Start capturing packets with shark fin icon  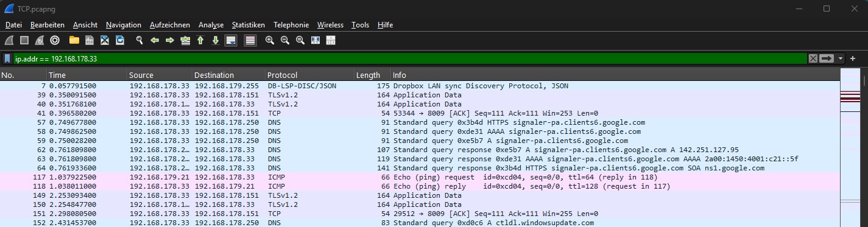point(9,40)
